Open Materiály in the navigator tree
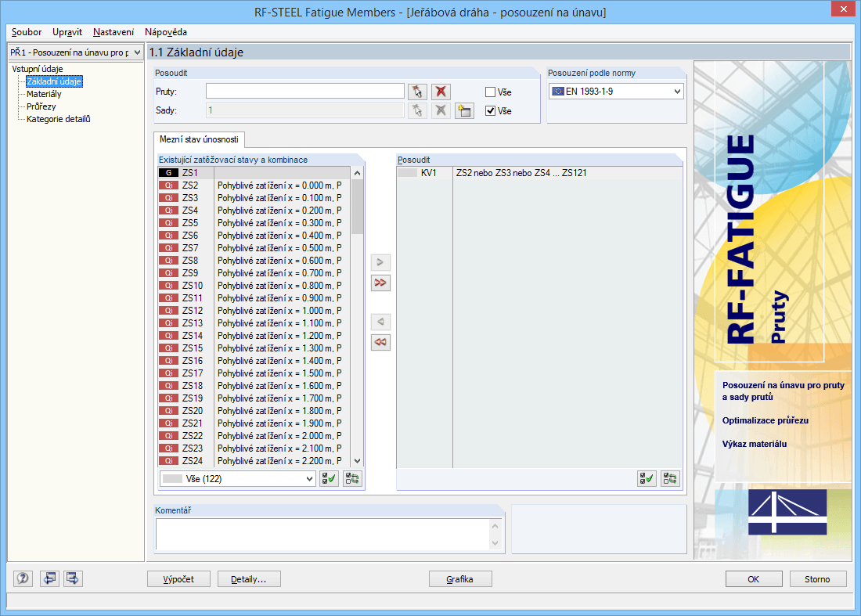The height and width of the screenshot is (616, 861). 44,94
